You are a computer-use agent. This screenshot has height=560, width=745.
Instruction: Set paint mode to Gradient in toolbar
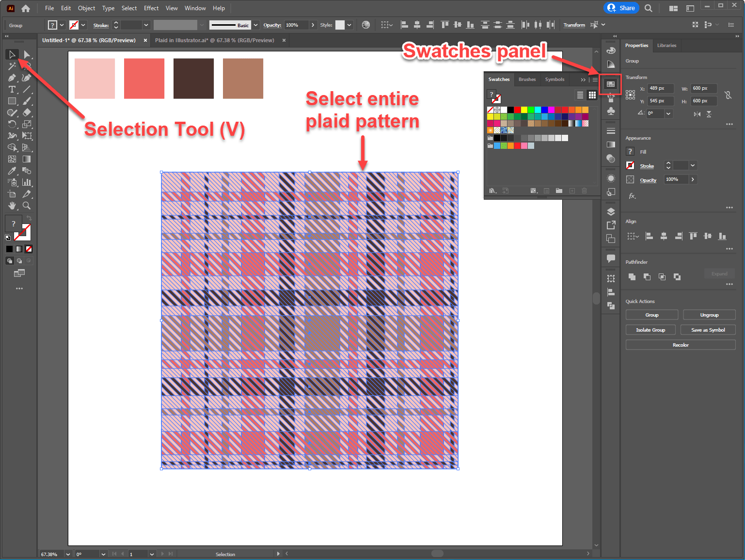[19, 249]
